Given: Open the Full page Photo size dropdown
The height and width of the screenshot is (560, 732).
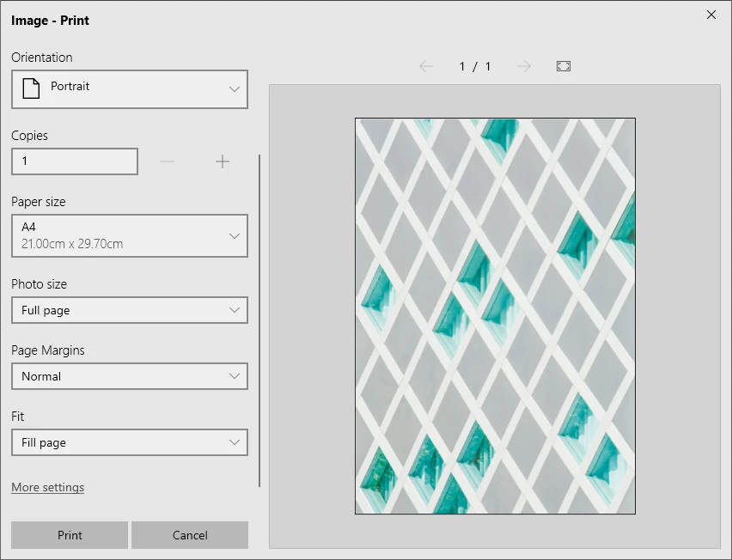Looking at the screenshot, I should [x=129, y=310].
